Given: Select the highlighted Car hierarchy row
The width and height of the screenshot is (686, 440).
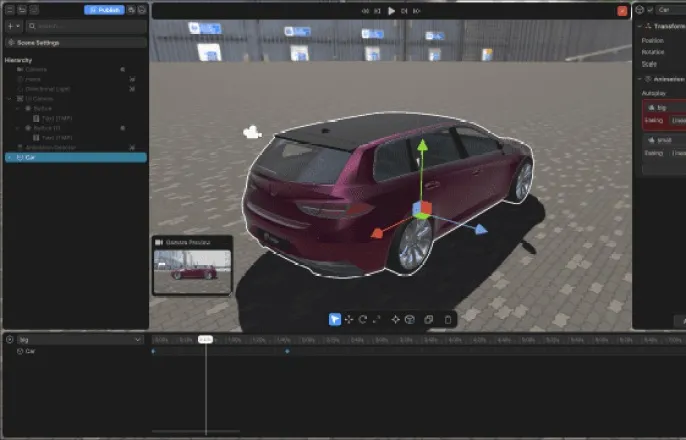Looking at the screenshot, I should pos(76,157).
